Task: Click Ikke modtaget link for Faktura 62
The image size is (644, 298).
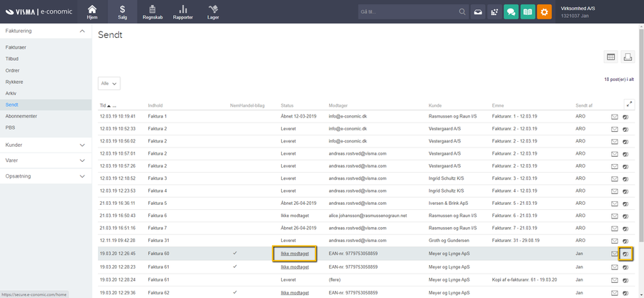Action: 295,293
